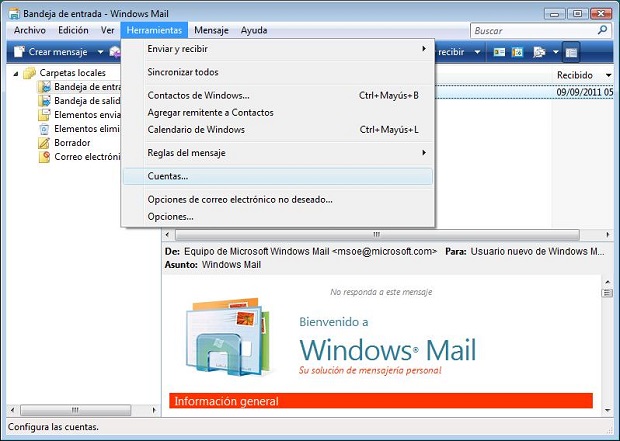This screenshot has width=620, height=441.
Task: Expand Reglas del mensaje submenu
Action: [x=278, y=153]
